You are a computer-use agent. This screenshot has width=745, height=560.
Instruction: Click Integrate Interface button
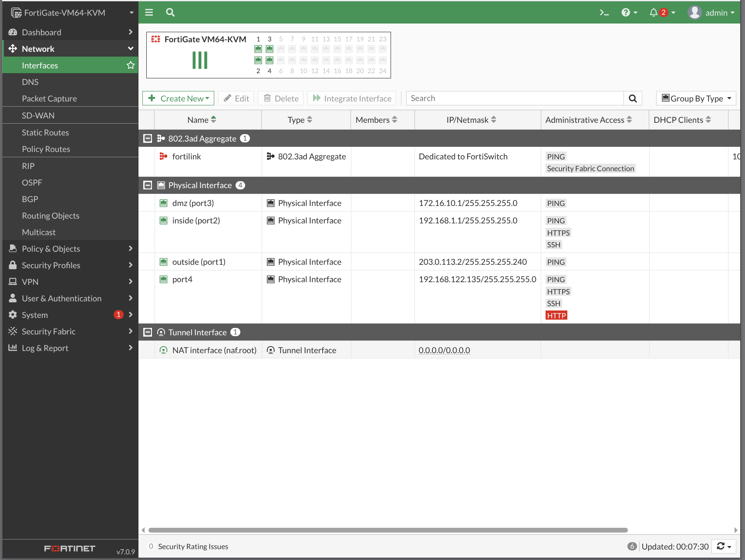[x=352, y=98]
